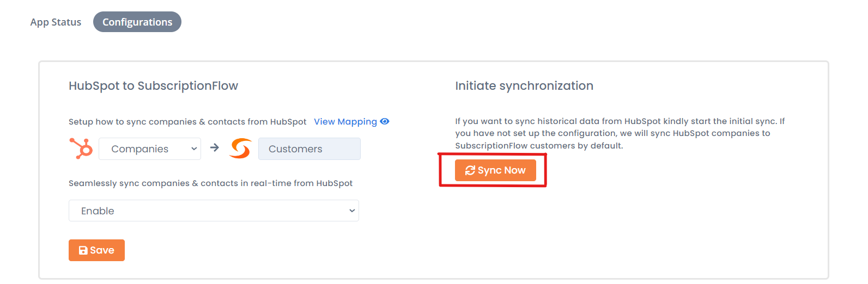Click the historical data sync description text
Screen dimensions: 868x284
pyautogui.click(x=620, y=133)
